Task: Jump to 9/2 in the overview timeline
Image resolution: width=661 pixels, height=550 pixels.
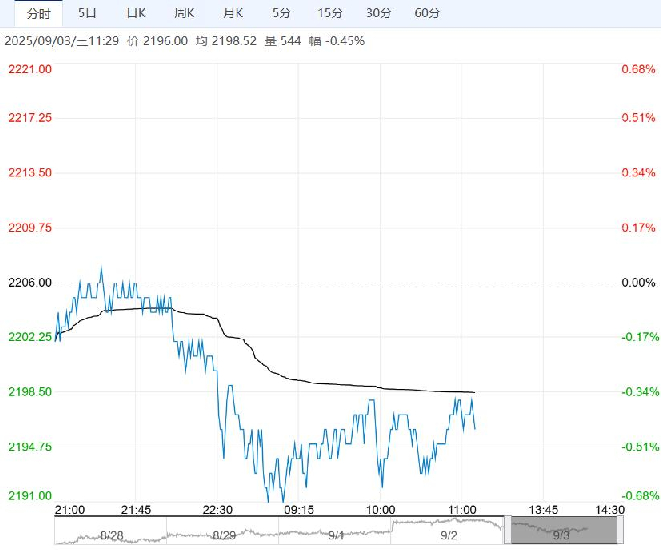Action: point(449,535)
